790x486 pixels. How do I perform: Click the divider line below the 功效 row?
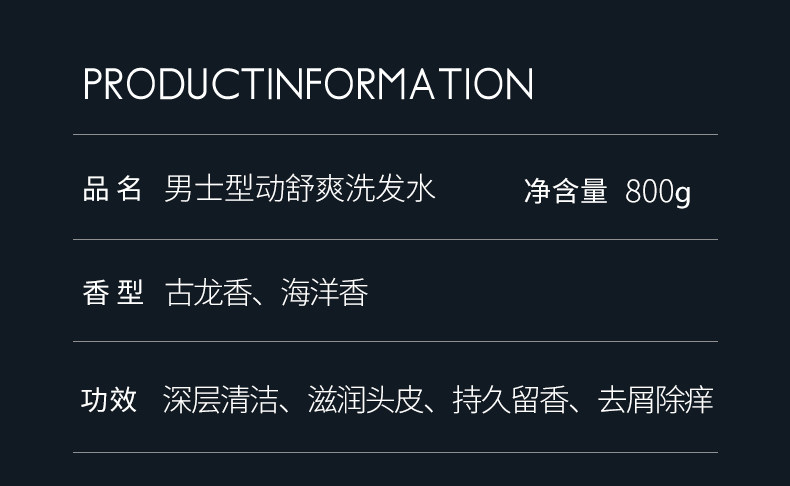[395, 453]
